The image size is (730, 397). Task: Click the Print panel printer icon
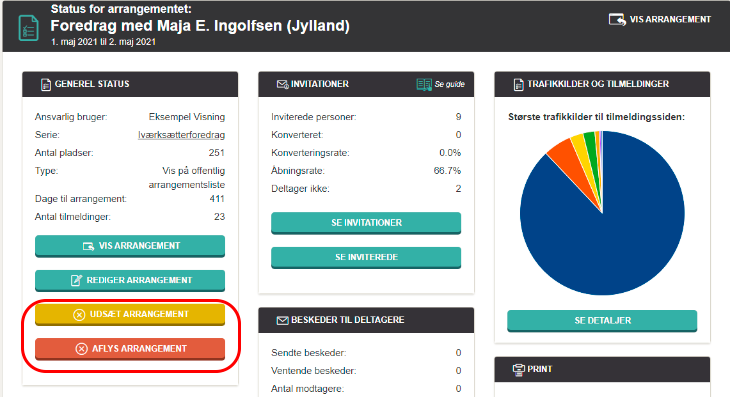tap(519, 370)
